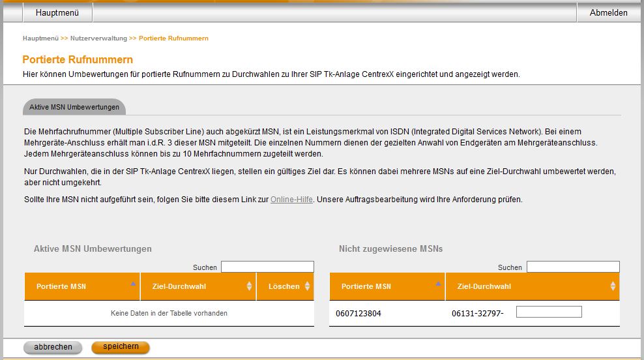Image resolution: width=644 pixels, height=360 pixels.
Task: Select the Aktive MSN Umbewertungen tab
Action: (74, 107)
